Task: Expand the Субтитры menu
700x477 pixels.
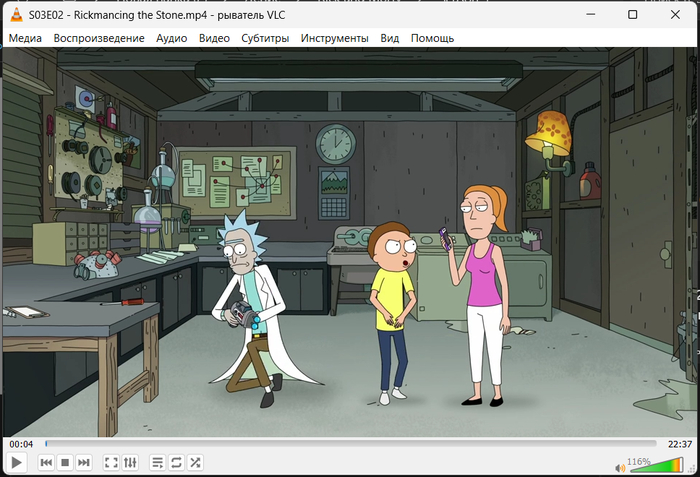Action: pyautogui.click(x=265, y=38)
